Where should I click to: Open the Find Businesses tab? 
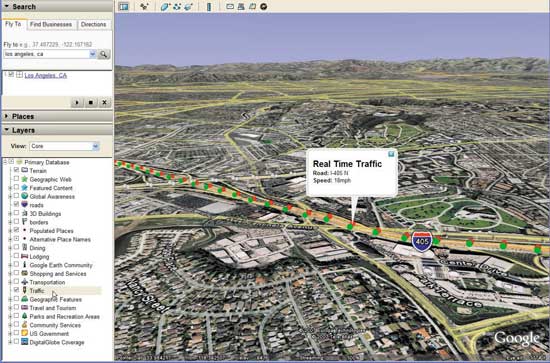[51, 25]
